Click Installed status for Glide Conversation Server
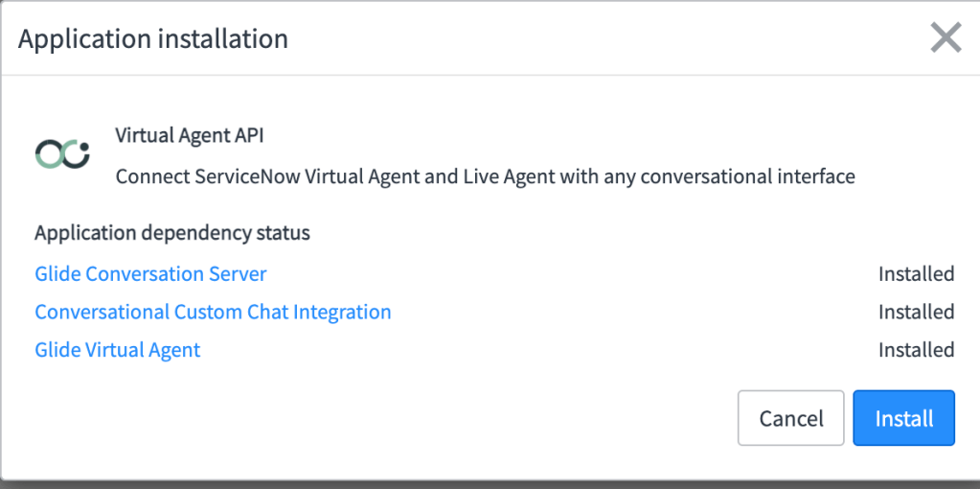The image size is (980, 489). click(x=916, y=274)
